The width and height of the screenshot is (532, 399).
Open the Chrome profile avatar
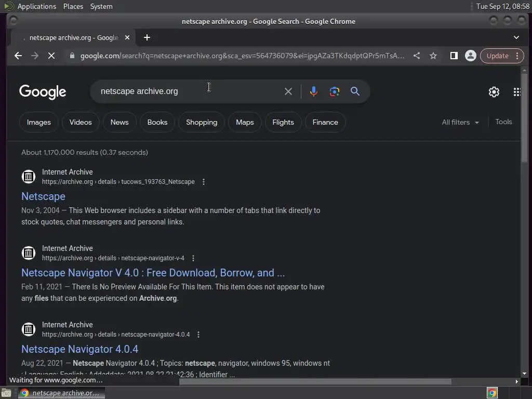pos(470,56)
